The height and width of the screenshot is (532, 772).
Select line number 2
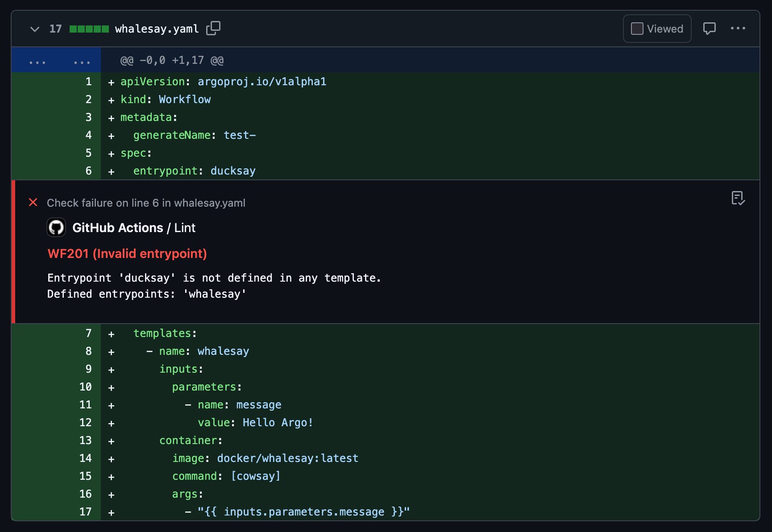point(88,100)
